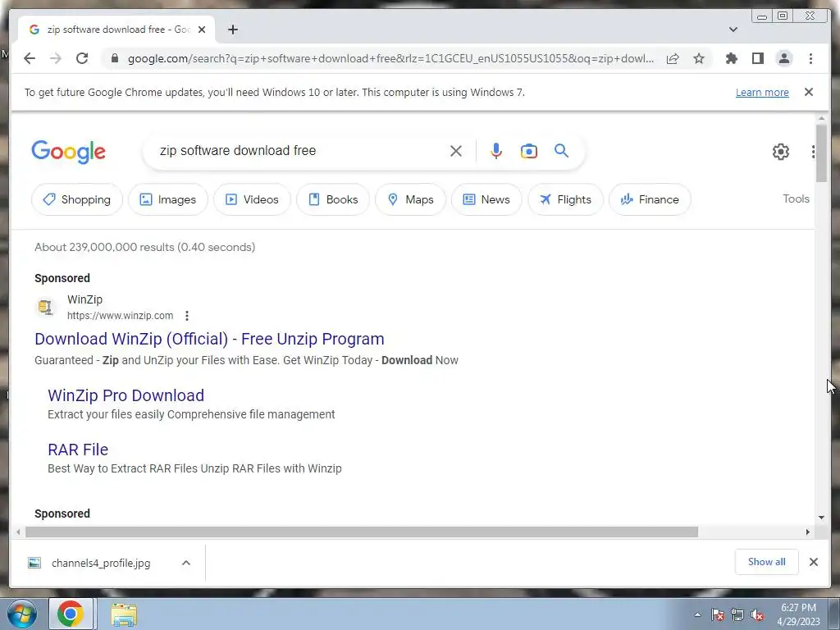Switch to Videos results
The width and height of the screenshot is (840, 630).
(253, 199)
